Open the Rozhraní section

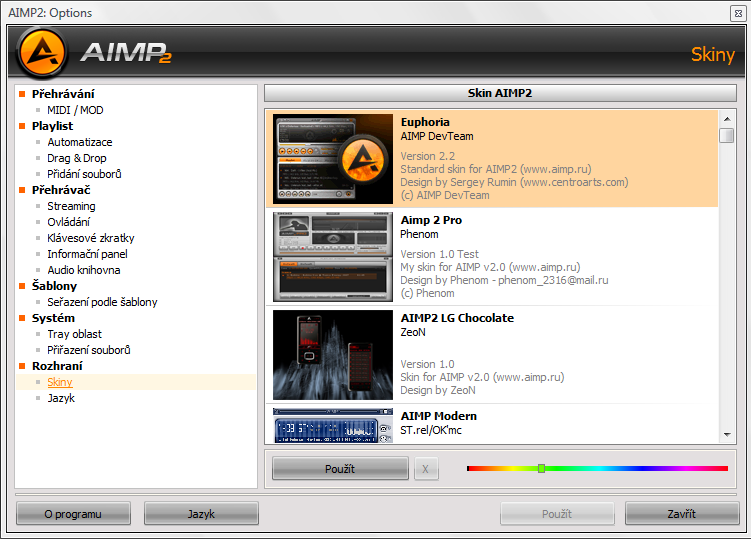tap(57, 366)
